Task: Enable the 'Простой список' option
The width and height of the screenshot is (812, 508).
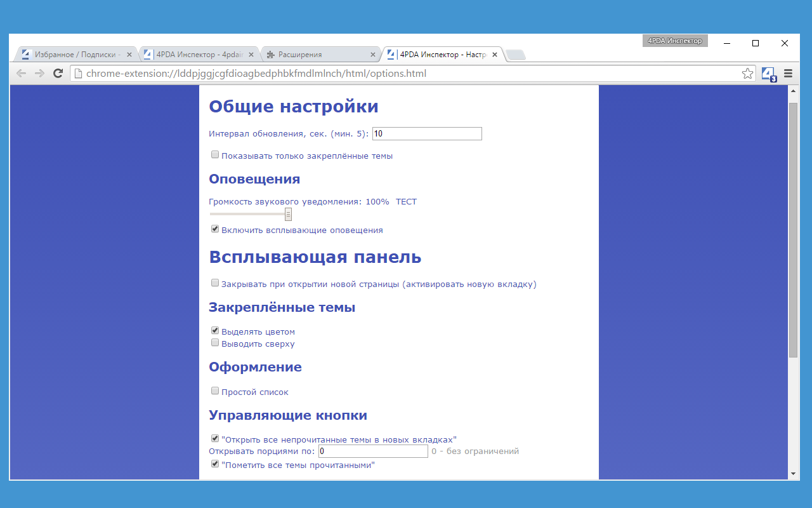Action: (x=215, y=391)
